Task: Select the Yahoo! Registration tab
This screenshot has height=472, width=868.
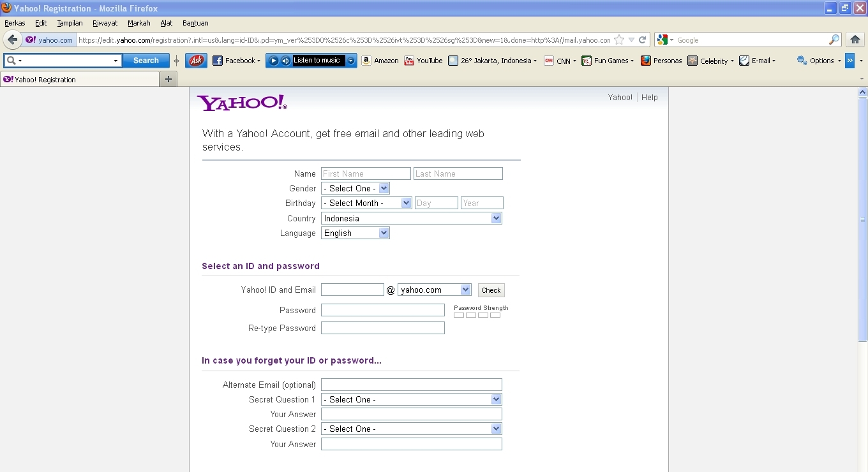Action: click(80, 79)
